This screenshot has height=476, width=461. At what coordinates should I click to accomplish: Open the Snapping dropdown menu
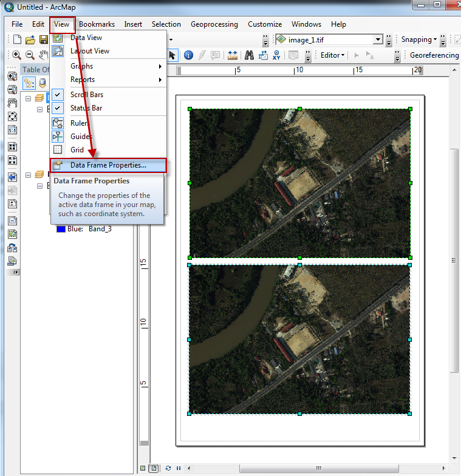click(419, 39)
